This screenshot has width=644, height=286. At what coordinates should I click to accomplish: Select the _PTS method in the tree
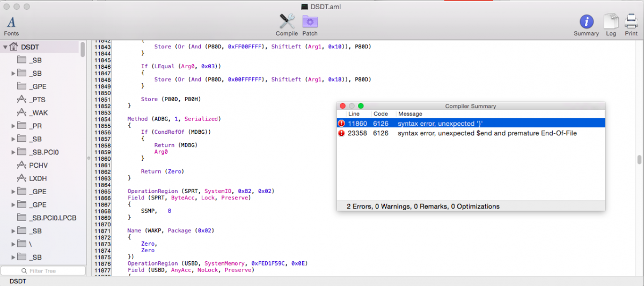[x=37, y=99]
